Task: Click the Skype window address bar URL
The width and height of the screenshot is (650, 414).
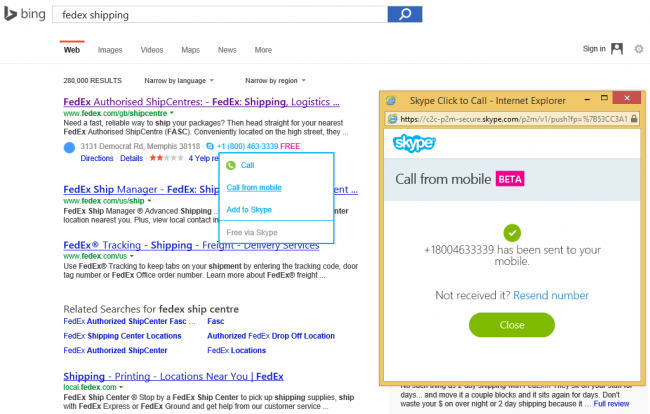Action: (x=514, y=119)
